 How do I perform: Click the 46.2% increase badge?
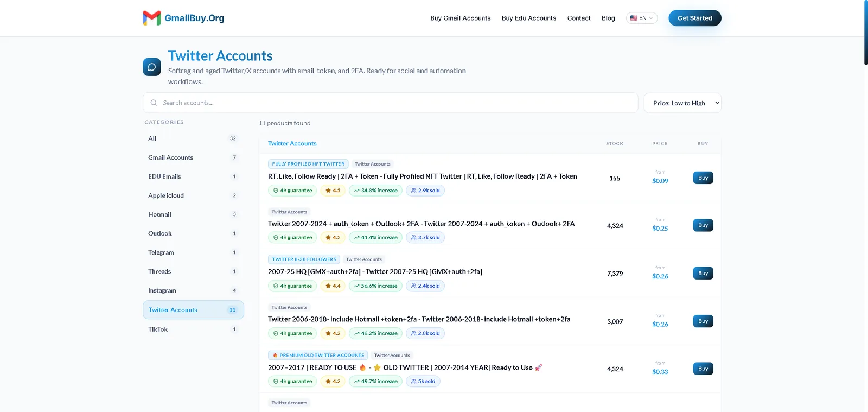376,334
